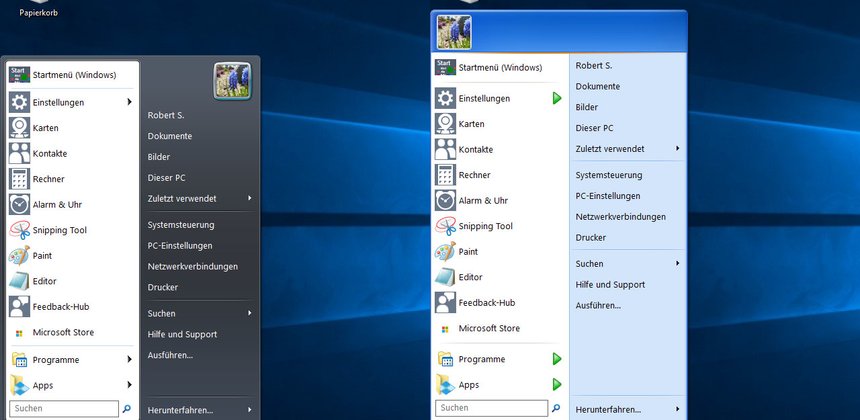The height and width of the screenshot is (420, 860).
Task: Click Herunterfahren... button in left dark menu
Action: [180, 410]
